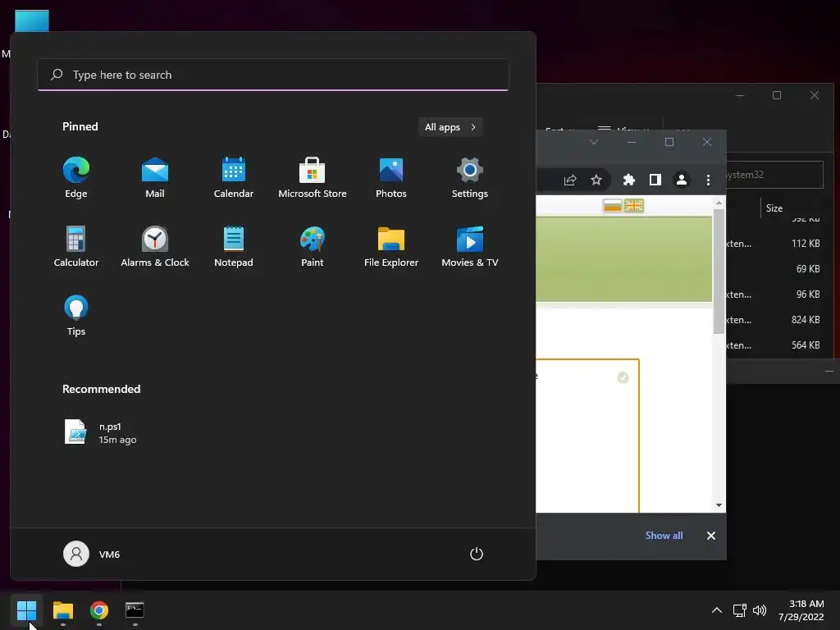
Task: Open Chrome profile avatar menu
Action: pos(682,180)
